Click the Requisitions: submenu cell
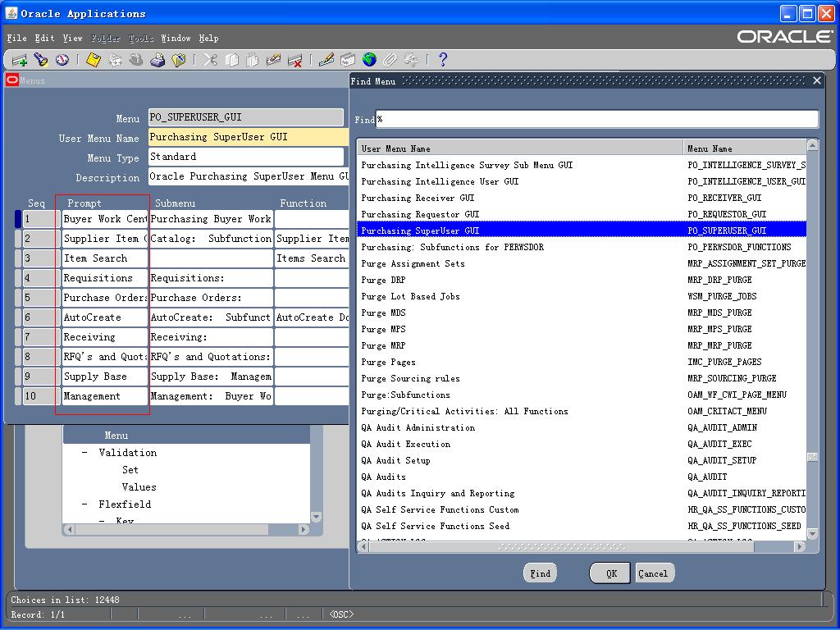 211,278
